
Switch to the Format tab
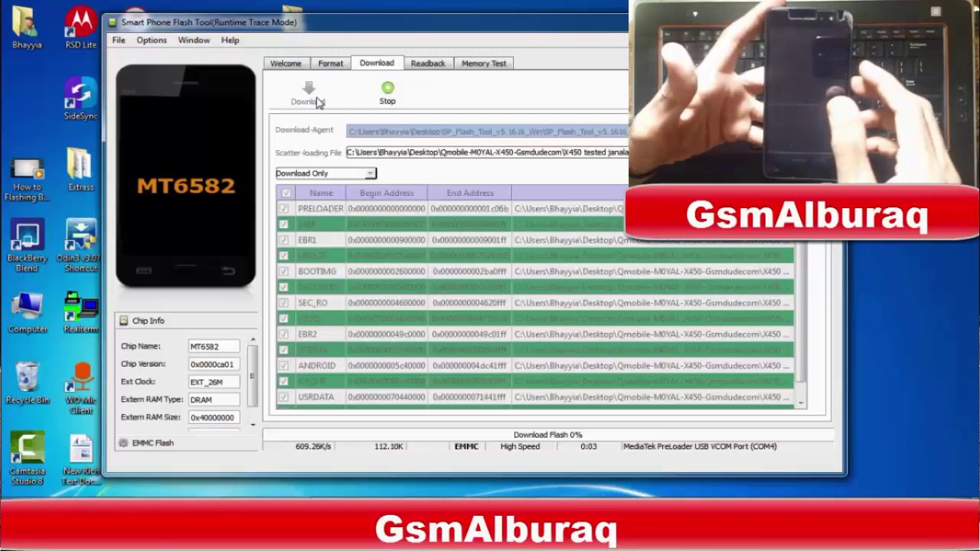[x=331, y=64]
